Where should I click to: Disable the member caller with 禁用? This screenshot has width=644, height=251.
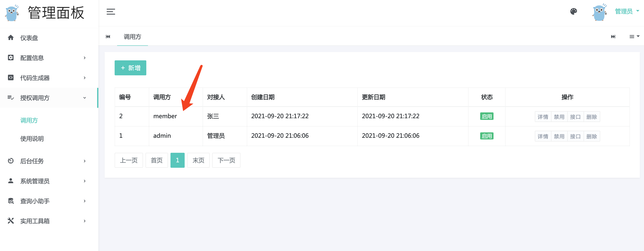click(559, 117)
